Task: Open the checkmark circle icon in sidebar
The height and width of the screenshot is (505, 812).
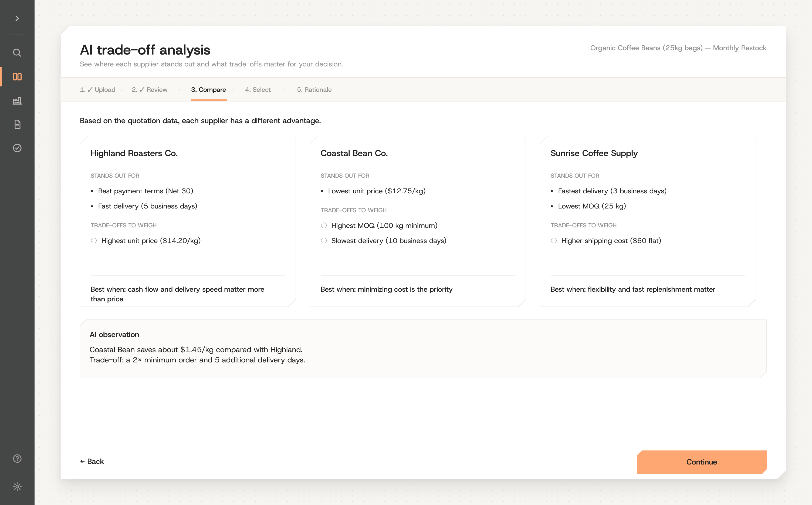Action: click(17, 148)
